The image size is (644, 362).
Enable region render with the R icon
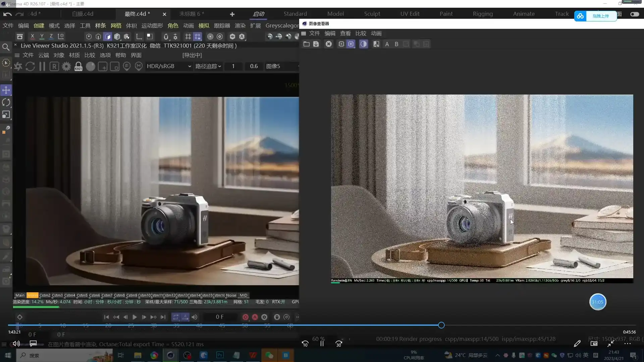pos(54,66)
